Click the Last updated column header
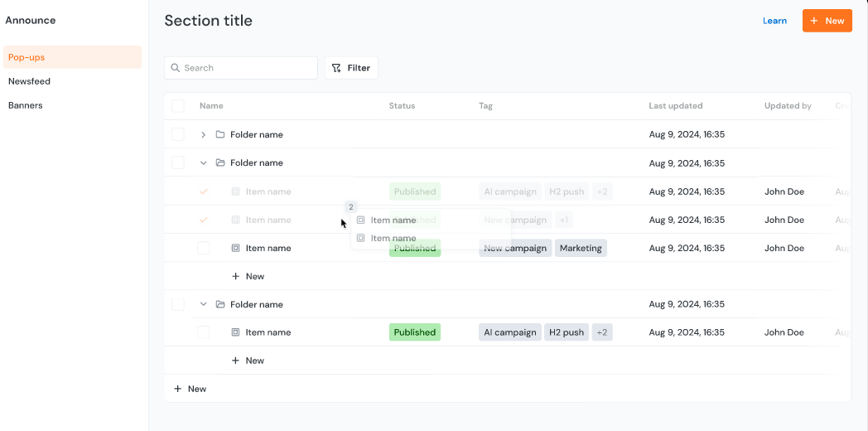 click(675, 106)
